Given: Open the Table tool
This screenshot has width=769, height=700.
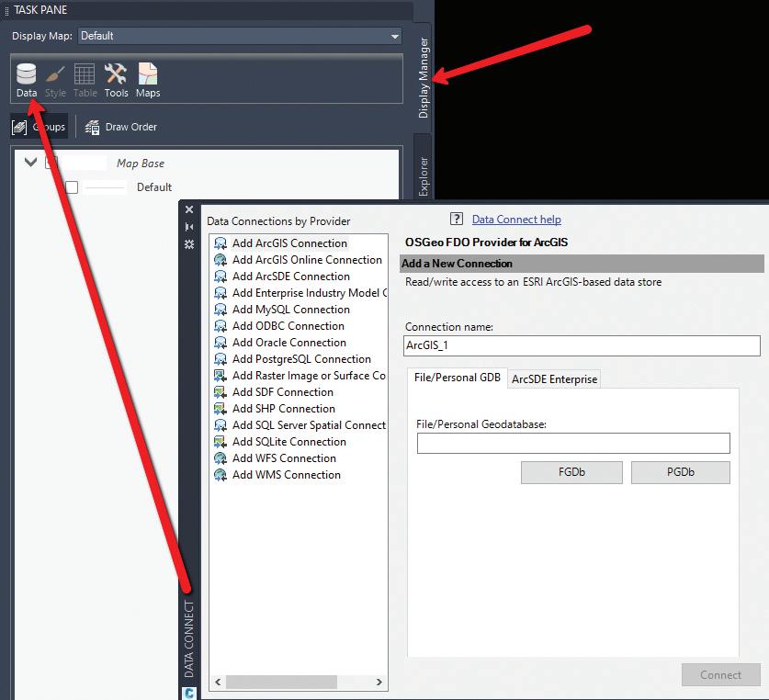Looking at the screenshot, I should click(85, 81).
